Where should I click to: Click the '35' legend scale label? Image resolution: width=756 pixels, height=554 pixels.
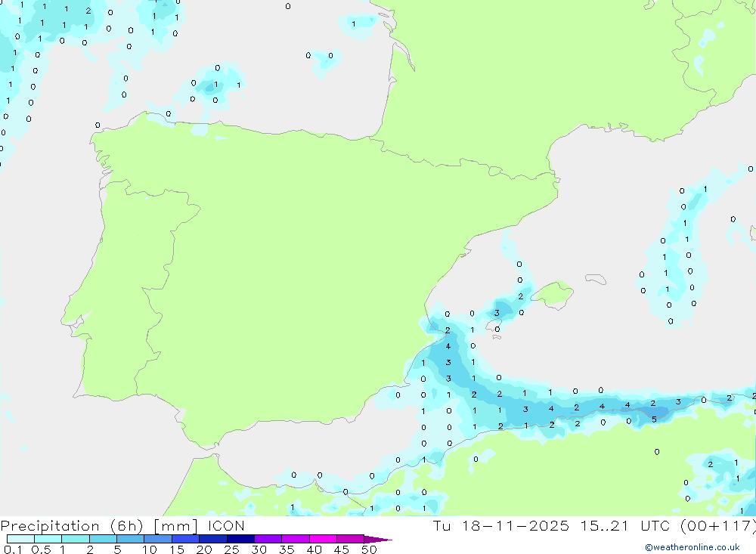click(x=287, y=549)
